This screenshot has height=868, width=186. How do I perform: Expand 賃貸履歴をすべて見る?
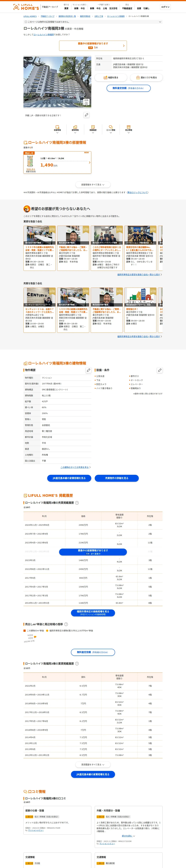(x=93, y=765)
